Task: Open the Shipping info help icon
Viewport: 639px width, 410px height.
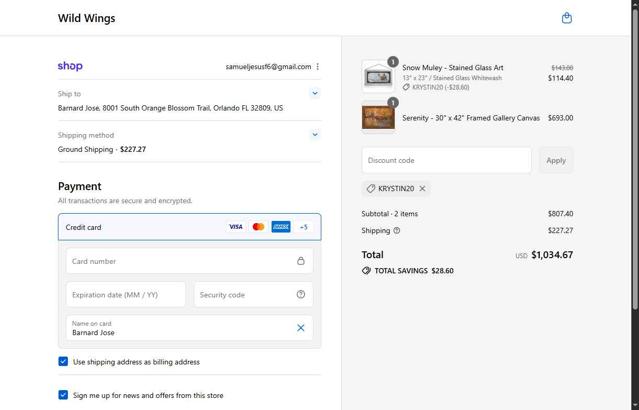Action: pos(397,231)
